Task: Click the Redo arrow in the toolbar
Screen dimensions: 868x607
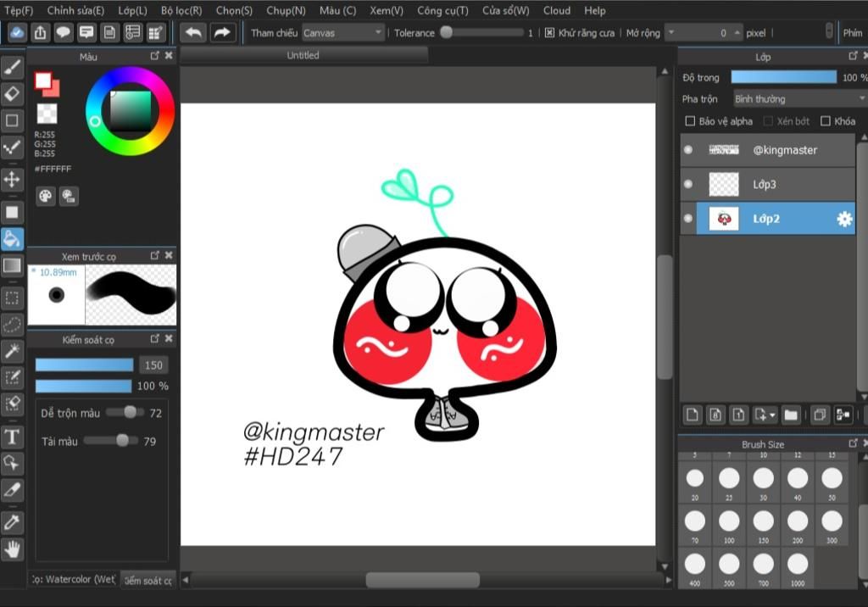Action: click(222, 33)
